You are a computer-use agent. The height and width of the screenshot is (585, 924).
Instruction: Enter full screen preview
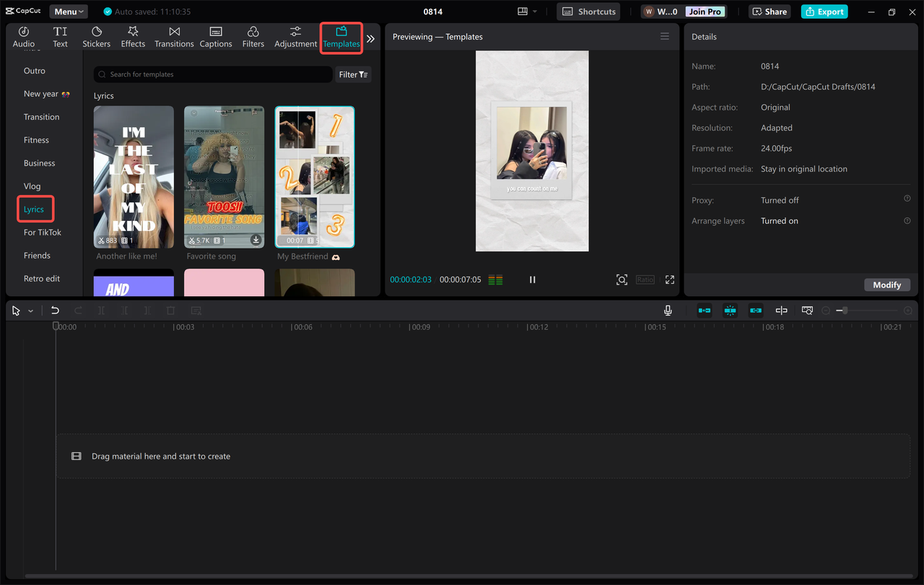pyautogui.click(x=670, y=279)
